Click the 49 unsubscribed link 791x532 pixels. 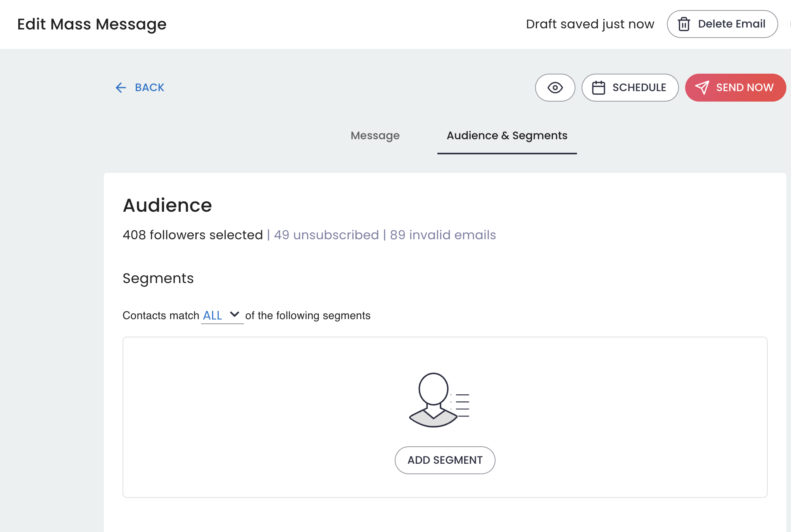[326, 235]
